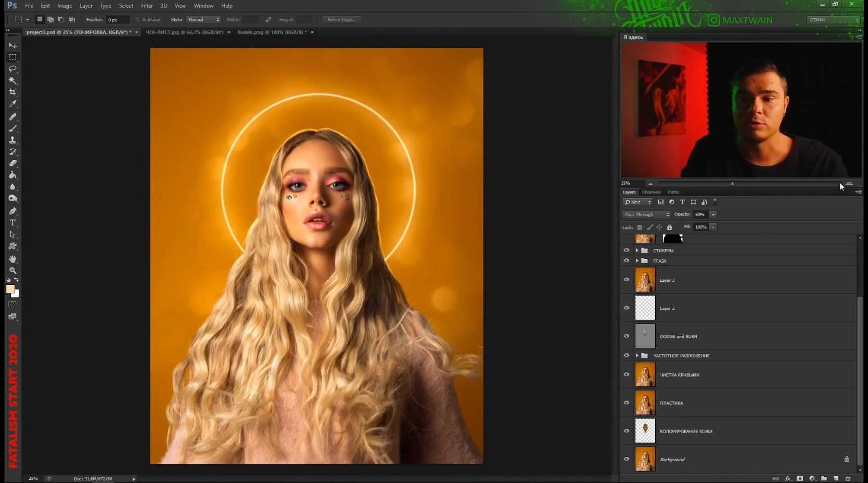Open the layer filter Kind dropdown

click(x=637, y=202)
